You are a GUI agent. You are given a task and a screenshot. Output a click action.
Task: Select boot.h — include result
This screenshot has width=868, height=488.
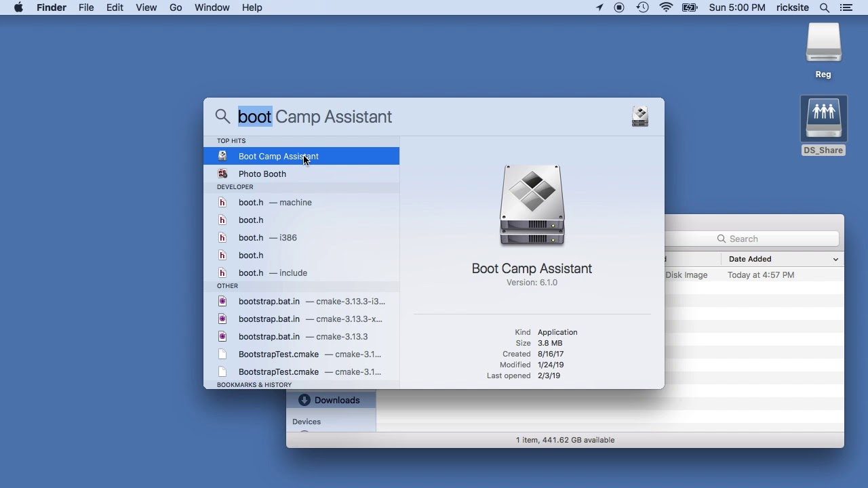[x=301, y=272]
